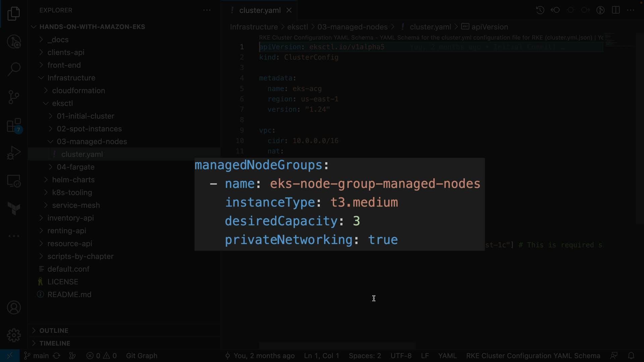Open the Extensions view with badge
The height and width of the screenshot is (362, 644).
point(14,126)
